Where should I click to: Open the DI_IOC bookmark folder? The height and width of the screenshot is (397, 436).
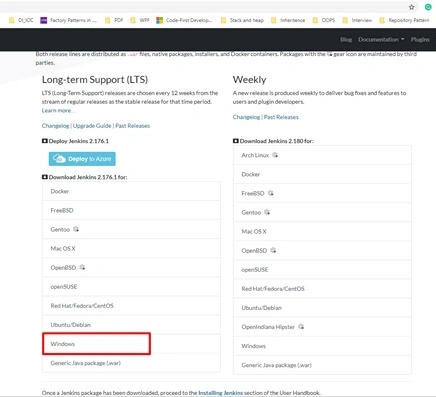[x=21, y=20]
